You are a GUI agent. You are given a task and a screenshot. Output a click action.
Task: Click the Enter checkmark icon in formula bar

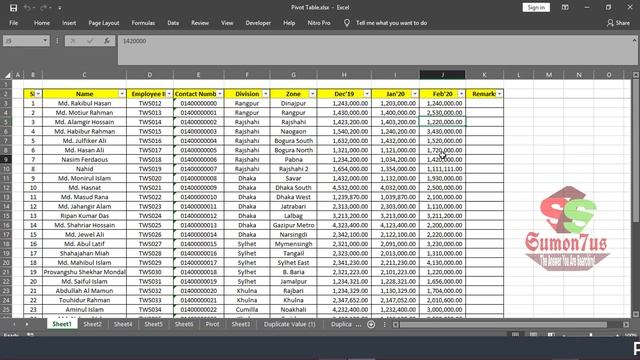point(90,41)
